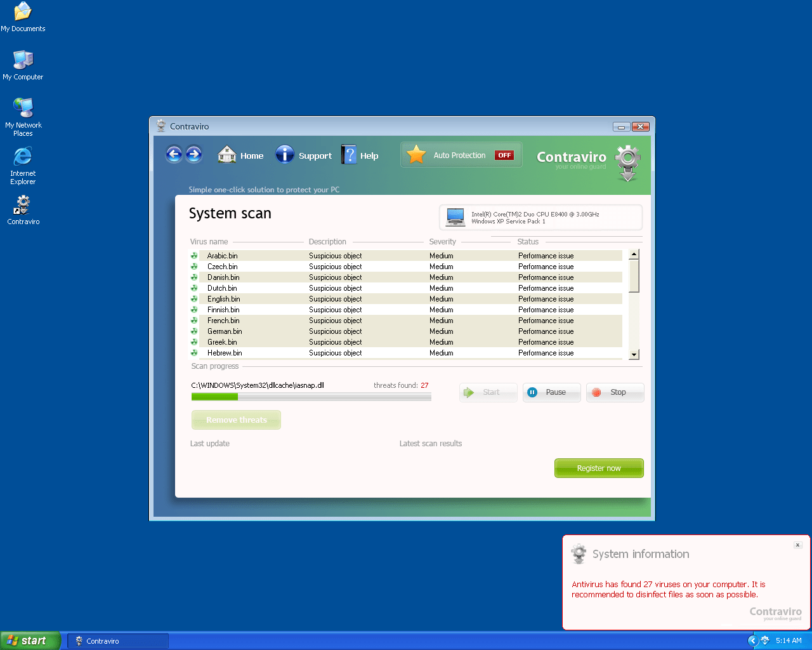This screenshot has height=650, width=812.
Task: Pause the system scan
Action: coord(551,392)
